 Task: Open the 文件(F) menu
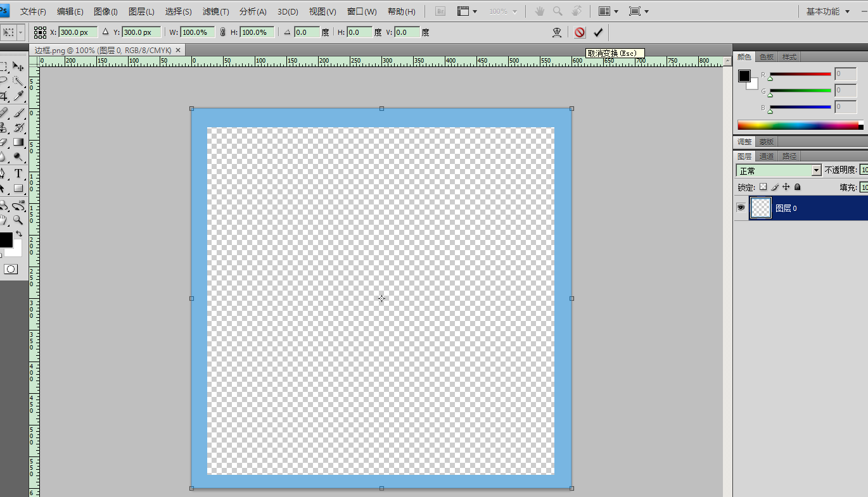click(33, 11)
